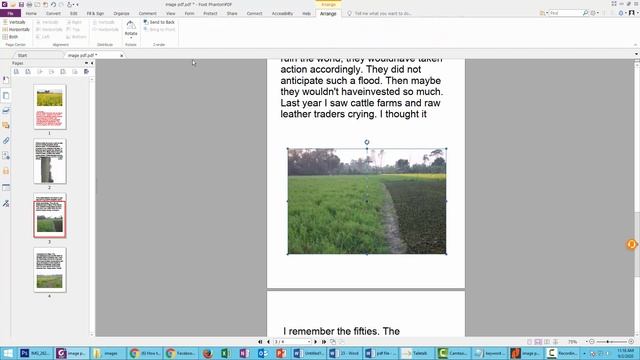The height and width of the screenshot is (360, 640).
Task: Collapse the Pages navigation panel
Action: (x=92, y=63)
